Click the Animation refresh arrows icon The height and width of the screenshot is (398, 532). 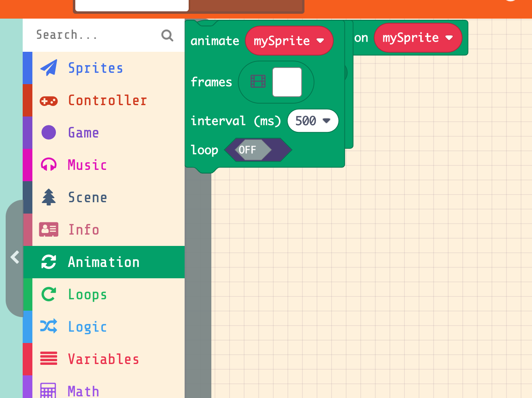pyautogui.click(x=49, y=262)
